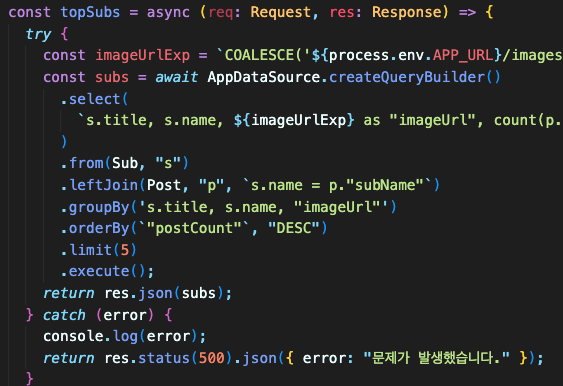The image size is (563, 386).
Task: Click the Korean error message string
Action: [436, 358]
